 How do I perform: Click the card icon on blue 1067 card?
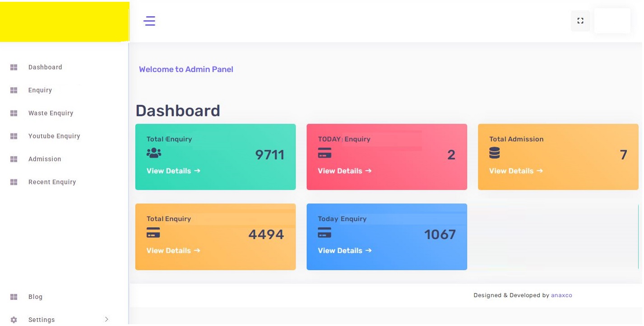(324, 233)
